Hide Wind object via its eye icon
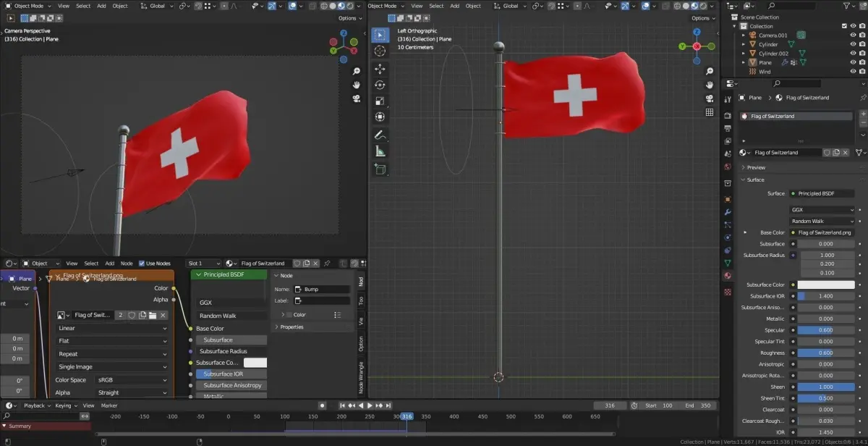 click(854, 72)
